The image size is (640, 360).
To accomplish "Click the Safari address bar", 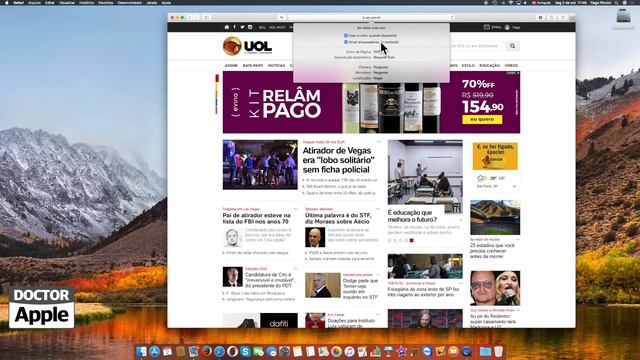I will tap(371, 18).
